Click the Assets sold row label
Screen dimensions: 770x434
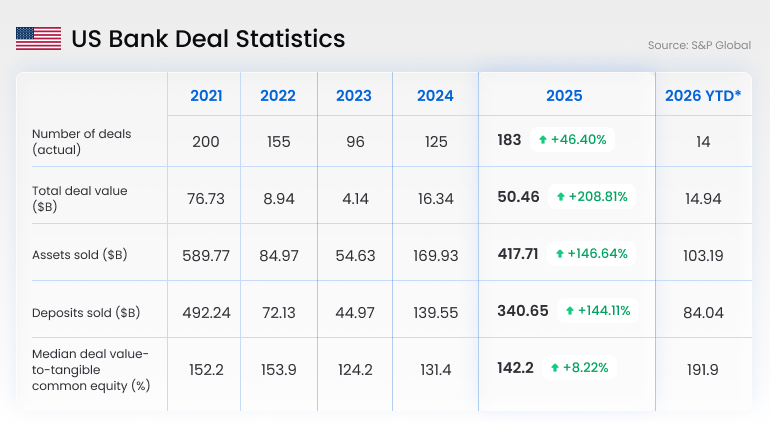(80, 255)
